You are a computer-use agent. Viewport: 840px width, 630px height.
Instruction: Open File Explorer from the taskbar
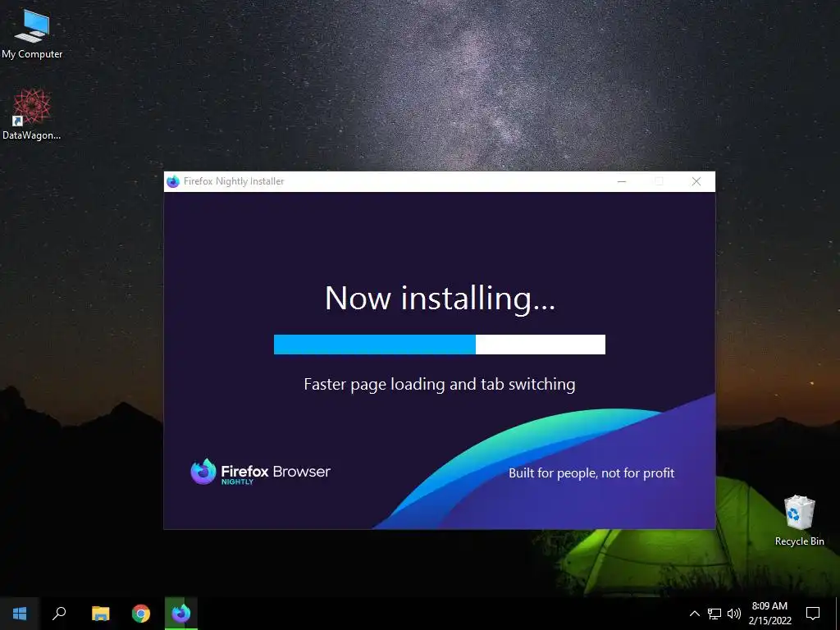click(100, 614)
